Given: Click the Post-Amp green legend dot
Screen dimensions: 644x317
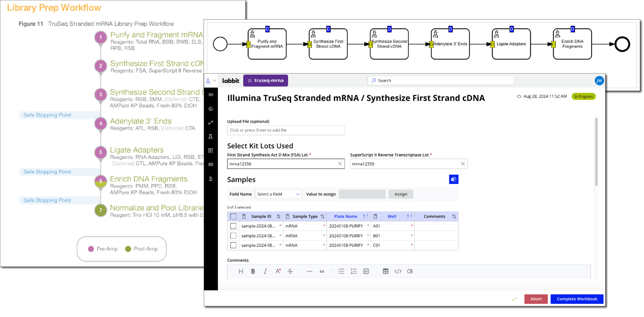Looking at the screenshot, I should [x=128, y=249].
